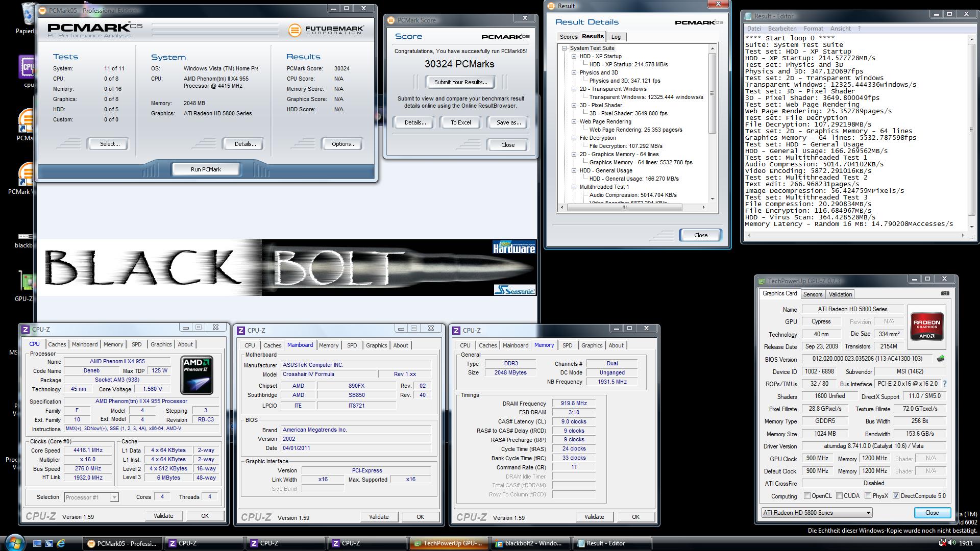The width and height of the screenshot is (980, 551).
Task: Click the vertical scrollbar in Result Details tree
Action: 713,123
